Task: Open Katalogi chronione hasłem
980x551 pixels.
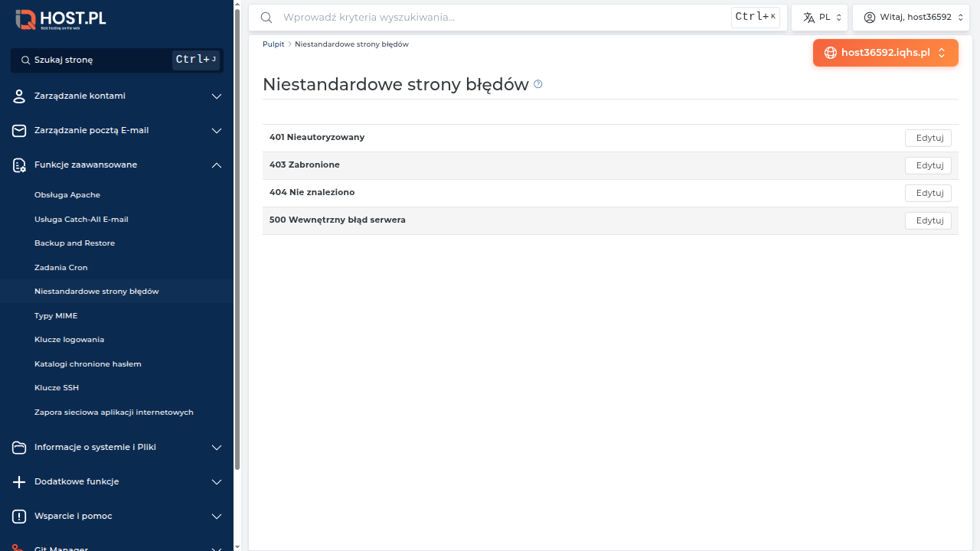Action: click(88, 364)
